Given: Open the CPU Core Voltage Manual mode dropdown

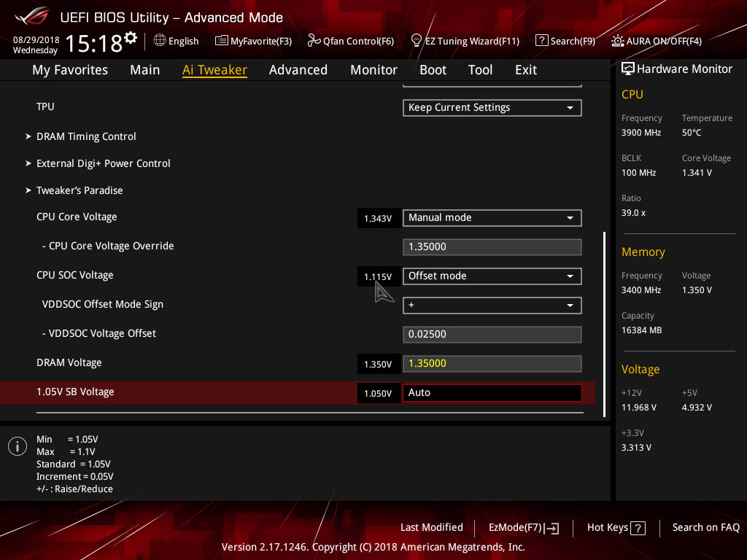Looking at the screenshot, I should point(492,217).
